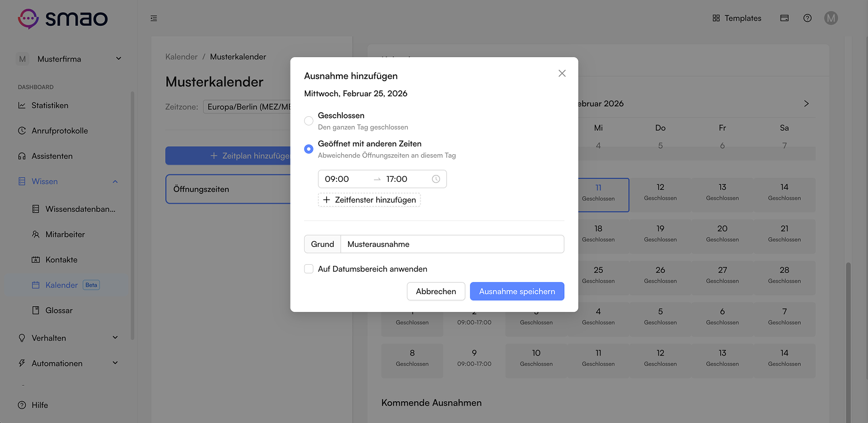This screenshot has height=423, width=868.
Task: Open the Kontakte sidebar item
Action: [62, 260]
